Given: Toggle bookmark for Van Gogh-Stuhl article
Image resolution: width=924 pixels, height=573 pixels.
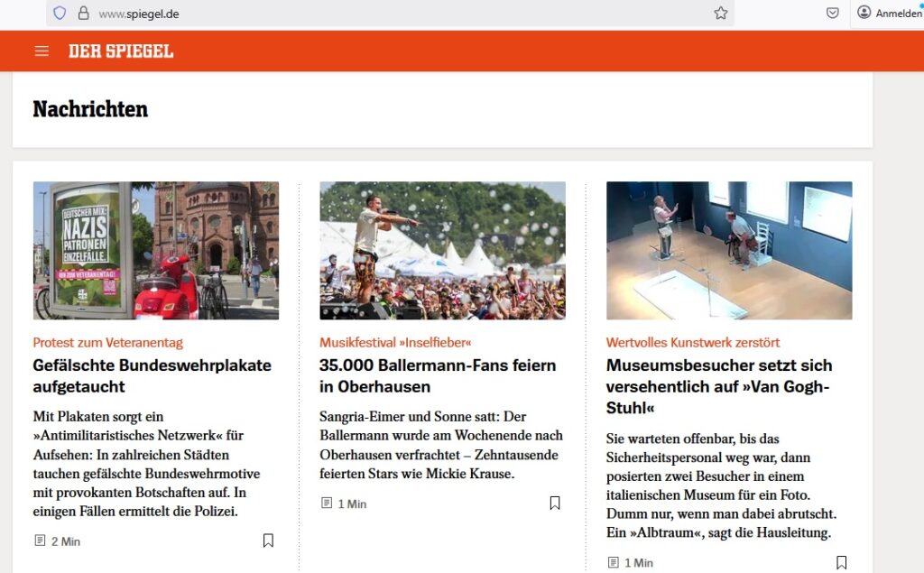Looking at the screenshot, I should pyautogui.click(x=841, y=562).
